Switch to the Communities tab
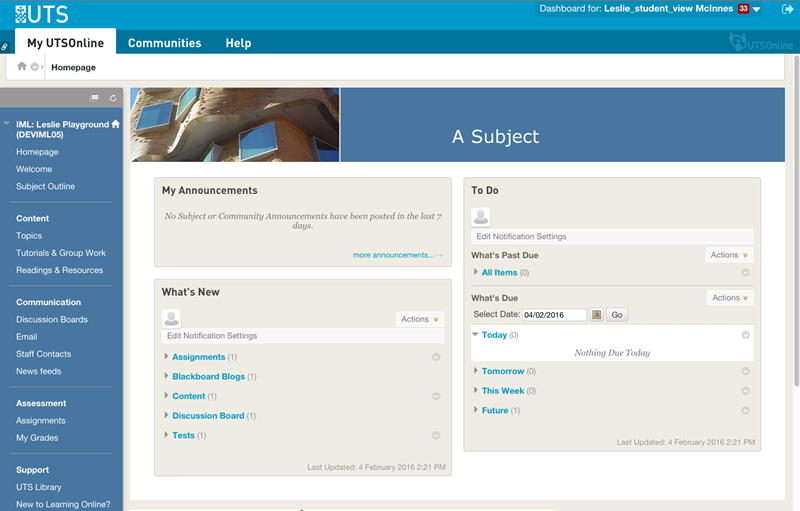The height and width of the screenshot is (511, 800). (x=164, y=43)
